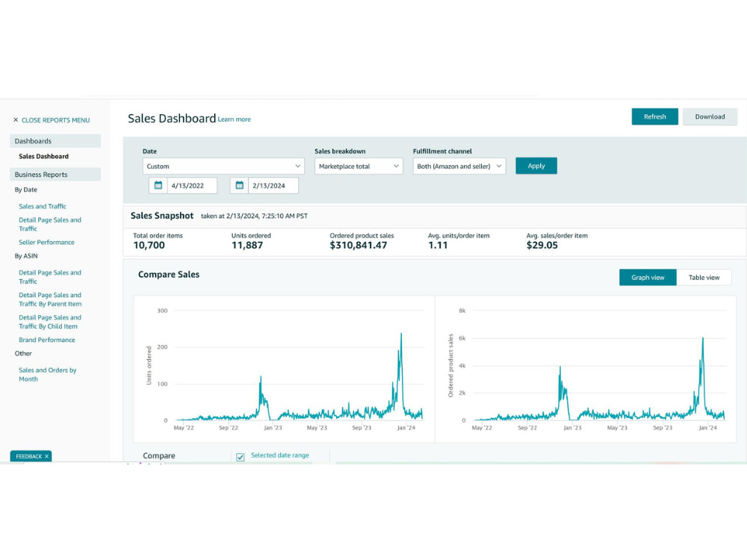Screen dimensions: 747x560
Task: Open Brand Performance report
Action: 46,340
